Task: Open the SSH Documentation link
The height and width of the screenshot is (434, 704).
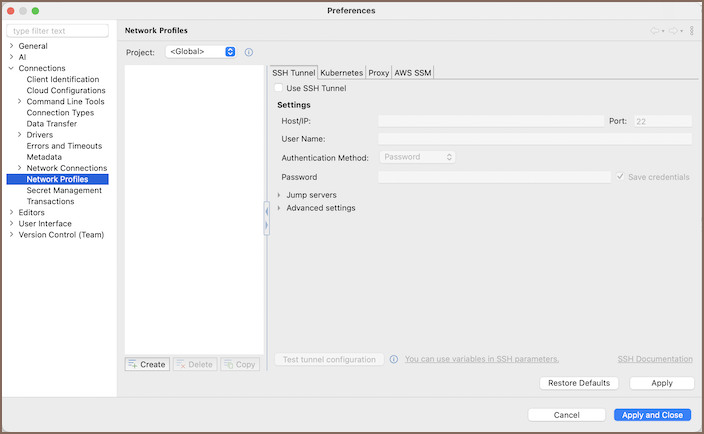Action: coord(655,359)
